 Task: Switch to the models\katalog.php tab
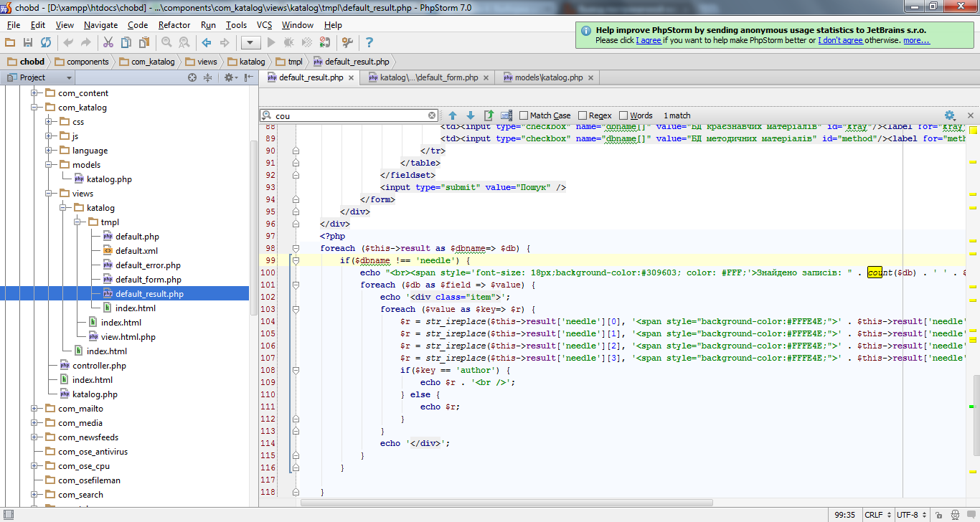549,77
